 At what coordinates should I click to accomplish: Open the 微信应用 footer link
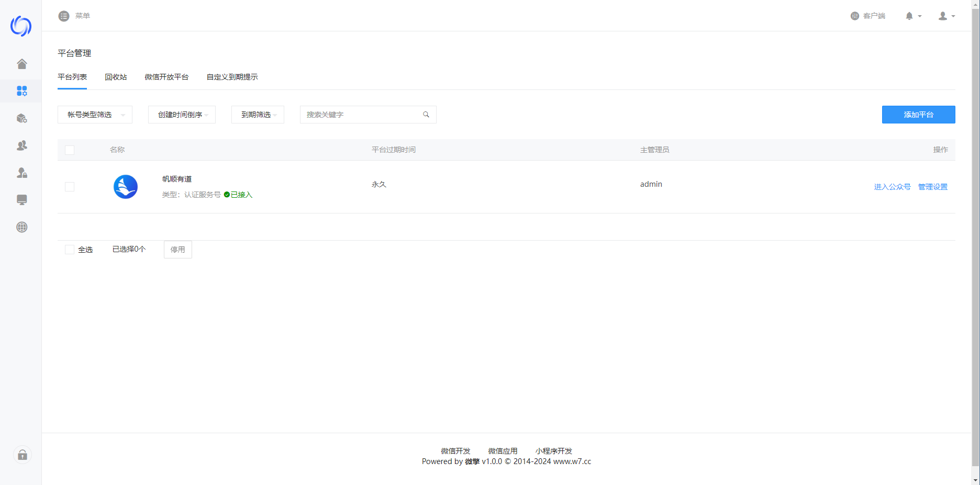pos(503,451)
